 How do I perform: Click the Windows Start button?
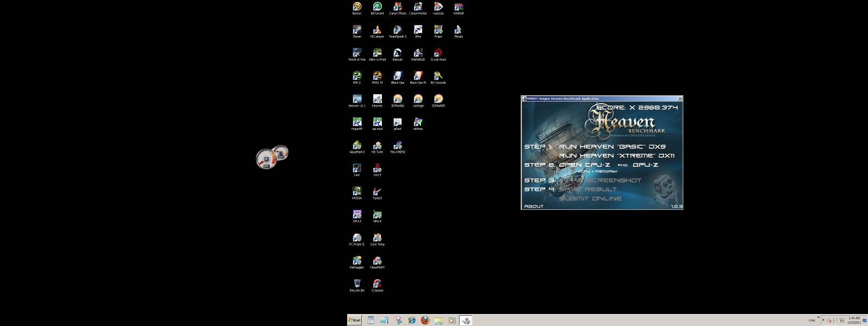point(355,321)
